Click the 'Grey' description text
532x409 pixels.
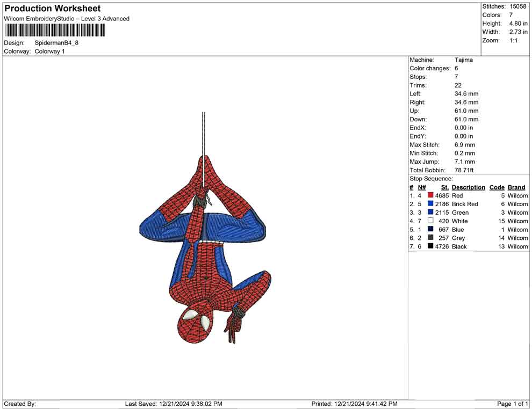(x=458, y=238)
